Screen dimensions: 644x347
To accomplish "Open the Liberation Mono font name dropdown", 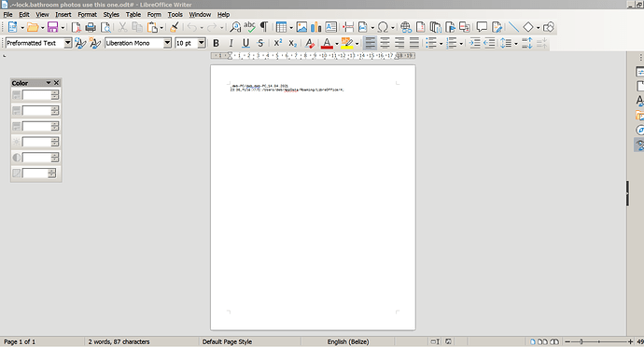I will 167,43.
